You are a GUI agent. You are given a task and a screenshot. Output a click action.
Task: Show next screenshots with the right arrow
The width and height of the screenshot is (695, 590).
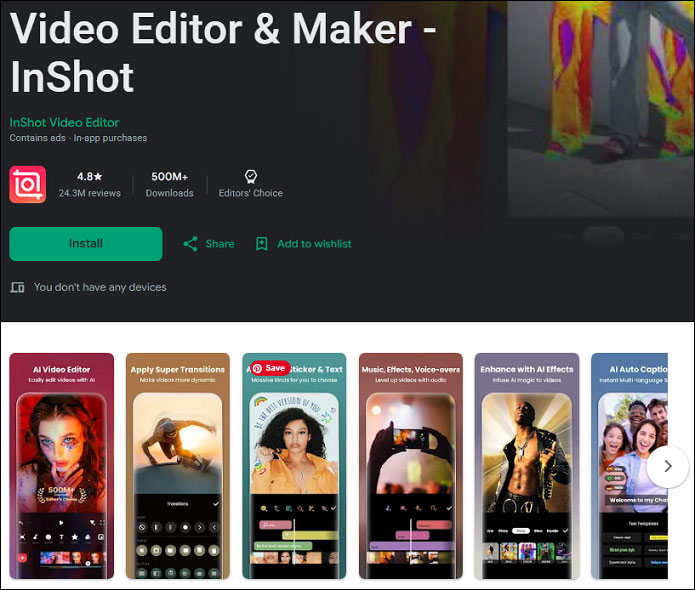(x=668, y=466)
